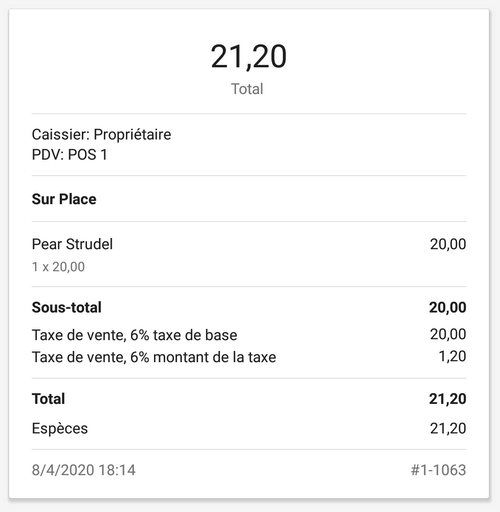Click the 6% taxe de base line
This screenshot has width=500, height=512.
coord(134,335)
